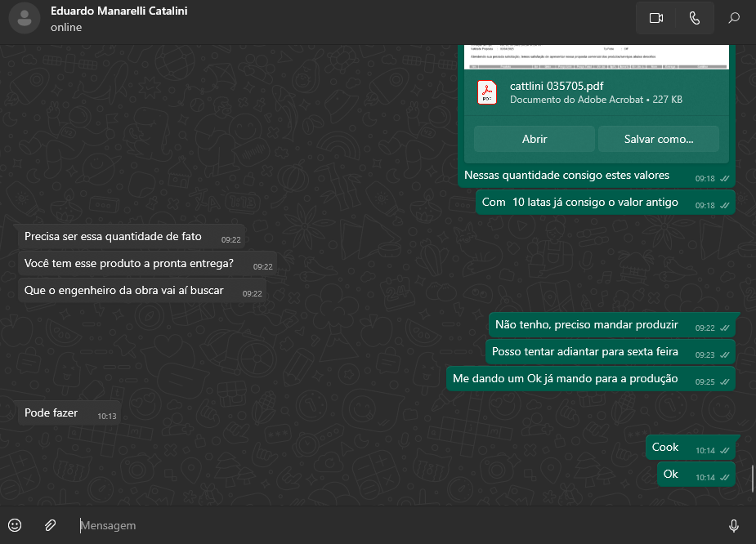Click the PDF file icon
756x544 pixels.
[x=487, y=92]
